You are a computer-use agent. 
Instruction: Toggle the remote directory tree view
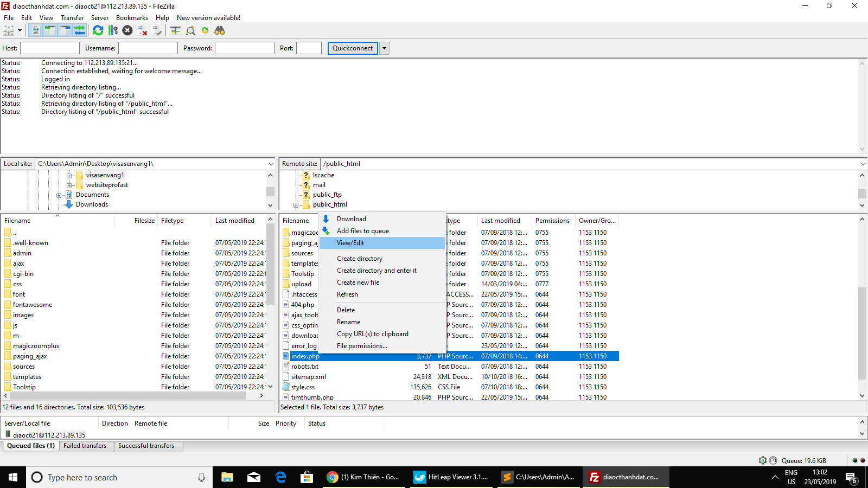[65, 30]
